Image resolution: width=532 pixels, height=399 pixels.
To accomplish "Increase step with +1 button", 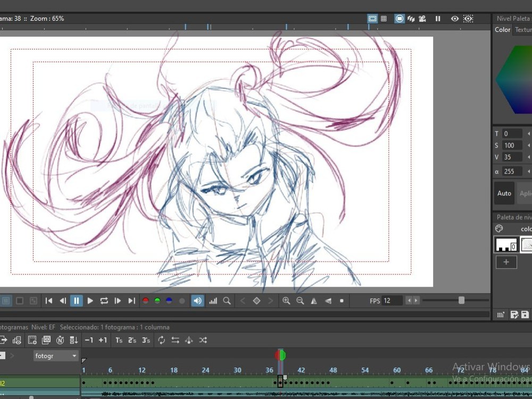I will [x=103, y=340].
